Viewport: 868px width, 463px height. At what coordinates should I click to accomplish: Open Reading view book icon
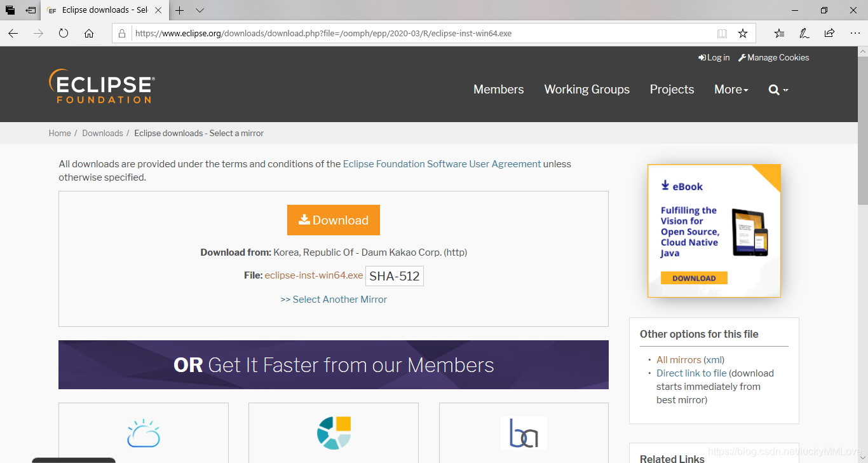pyautogui.click(x=722, y=33)
